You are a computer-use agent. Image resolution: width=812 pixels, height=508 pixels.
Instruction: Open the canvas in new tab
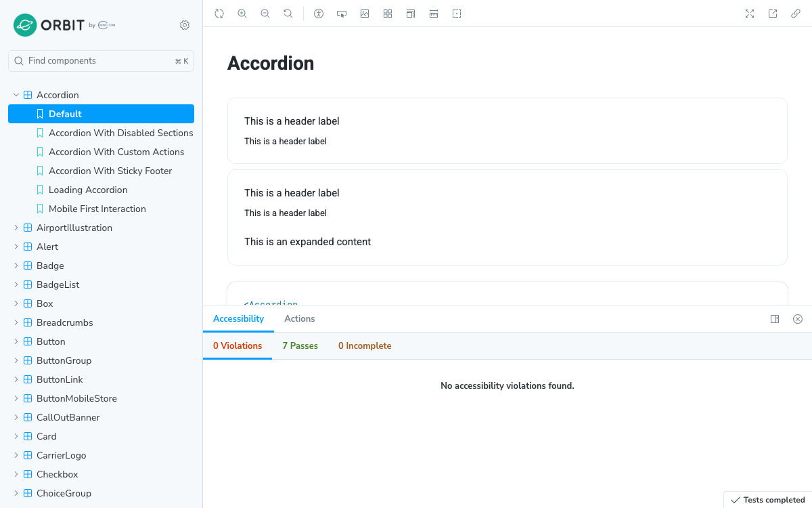tap(773, 14)
